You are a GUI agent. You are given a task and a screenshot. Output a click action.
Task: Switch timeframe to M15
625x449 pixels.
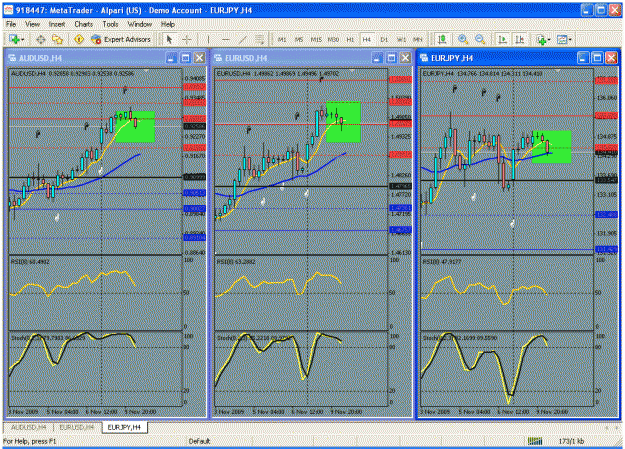pyautogui.click(x=316, y=39)
